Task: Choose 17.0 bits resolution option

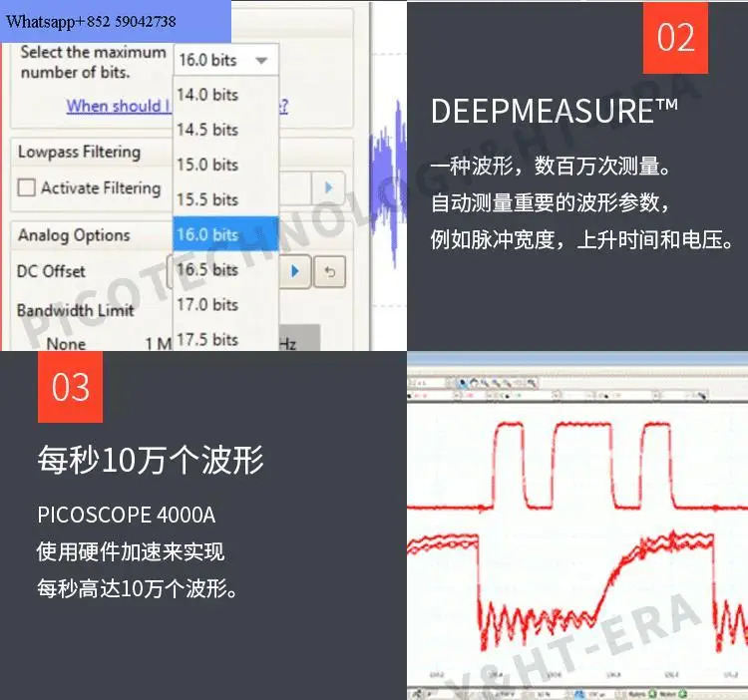Action: tap(225, 304)
